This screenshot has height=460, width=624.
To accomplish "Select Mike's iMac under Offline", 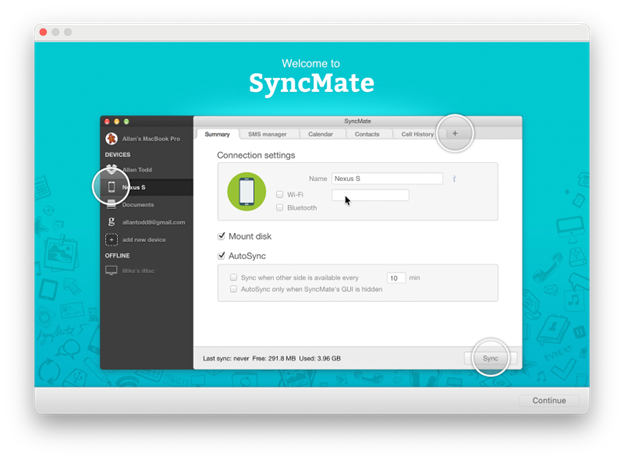I will click(138, 271).
